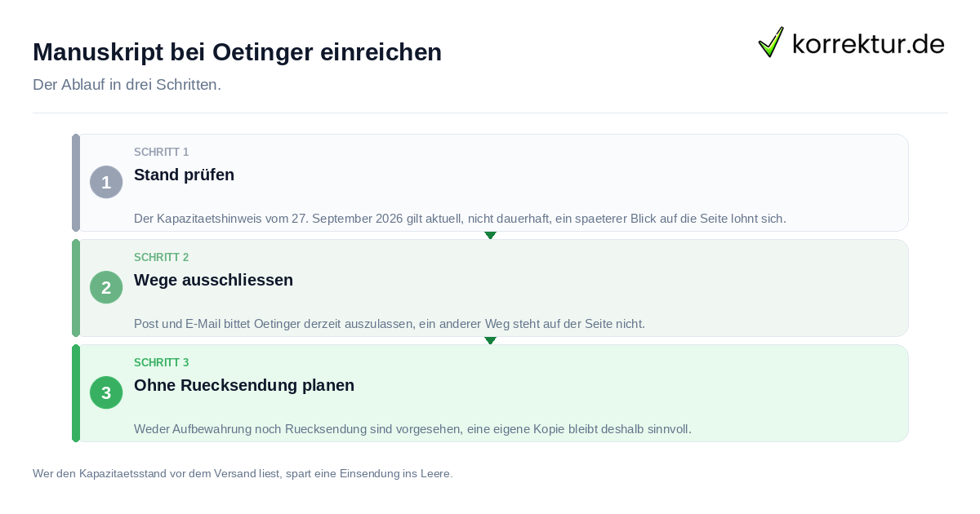Click the footer note about Kapazitaetsstand
Image resolution: width=980 pixels, height=514 pixels.
point(243,473)
